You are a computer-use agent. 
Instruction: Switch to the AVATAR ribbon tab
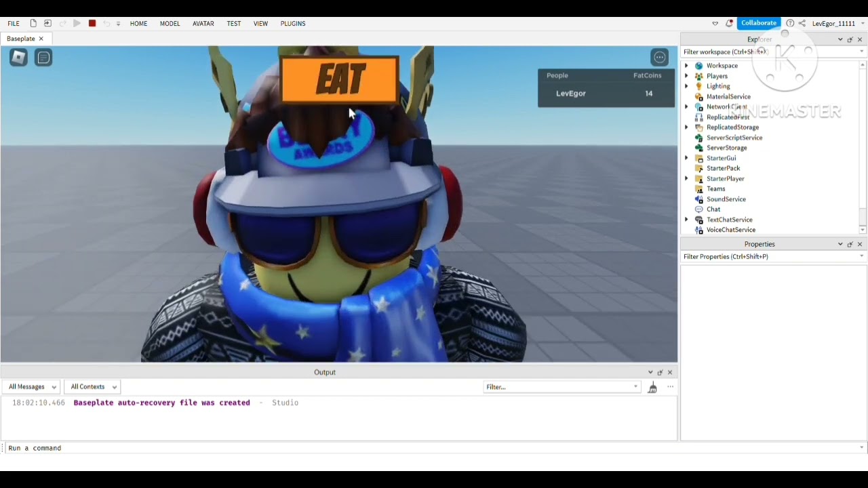click(203, 23)
